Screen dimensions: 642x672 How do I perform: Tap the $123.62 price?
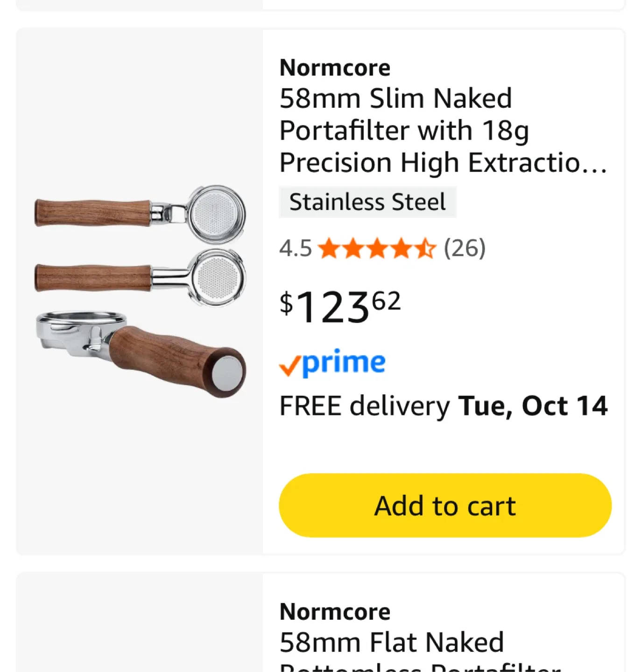pyautogui.click(x=340, y=306)
